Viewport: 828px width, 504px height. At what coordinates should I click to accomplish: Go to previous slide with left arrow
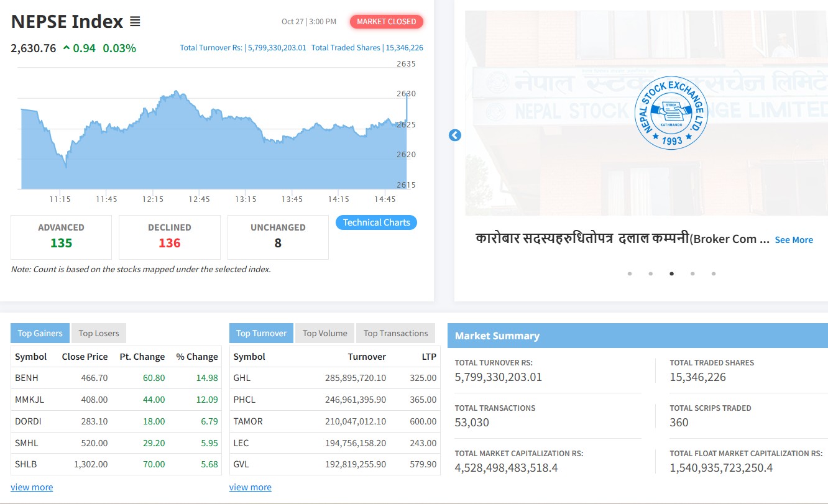pyautogui.click(x=455, y=135)
